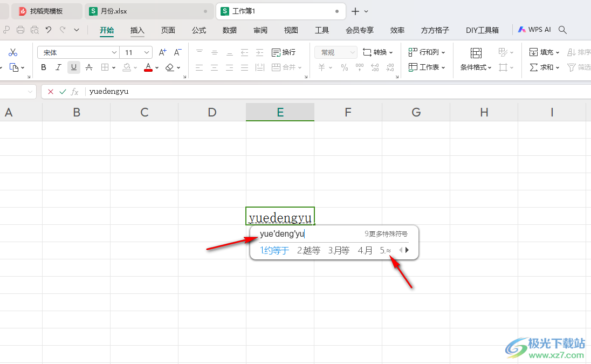Toggle Bold formatting
Image resolution: width=591 pixels, height=364 pixels.
pos(44,67)
